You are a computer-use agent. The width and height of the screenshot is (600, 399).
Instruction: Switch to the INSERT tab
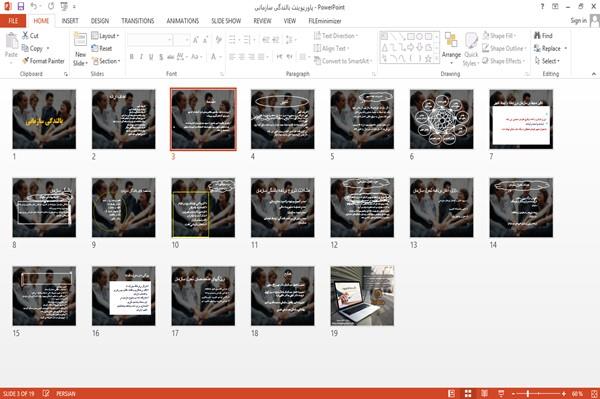coord(70,21)
